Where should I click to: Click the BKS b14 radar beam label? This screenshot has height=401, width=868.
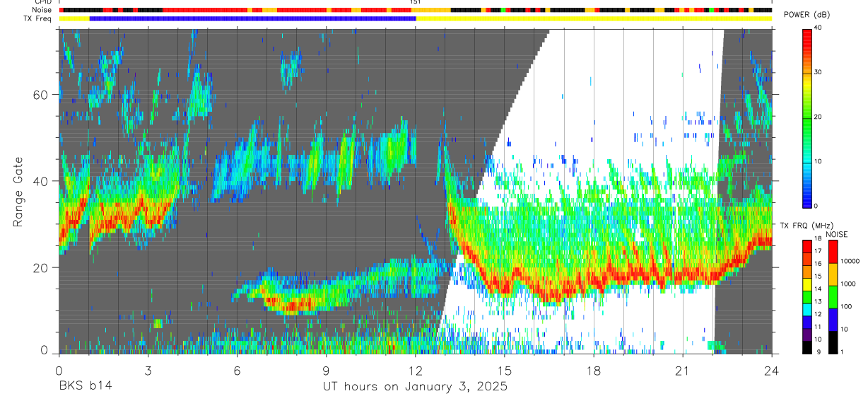pos(85,387)
